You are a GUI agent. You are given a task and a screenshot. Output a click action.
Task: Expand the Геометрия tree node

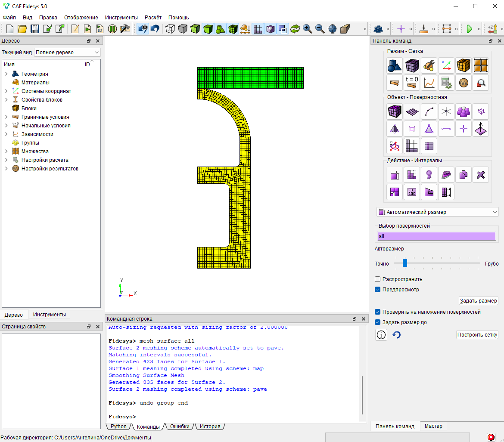6,74
